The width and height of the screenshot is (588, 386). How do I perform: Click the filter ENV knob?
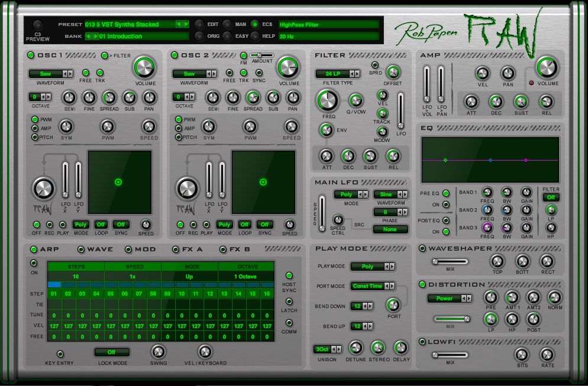pos(327,130)
